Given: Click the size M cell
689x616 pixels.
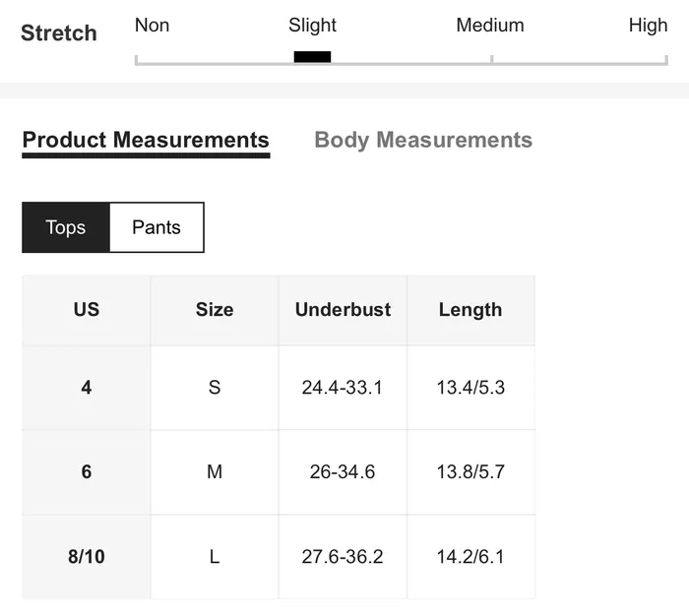Looking at the screenshot, I should tap(215, 472).
